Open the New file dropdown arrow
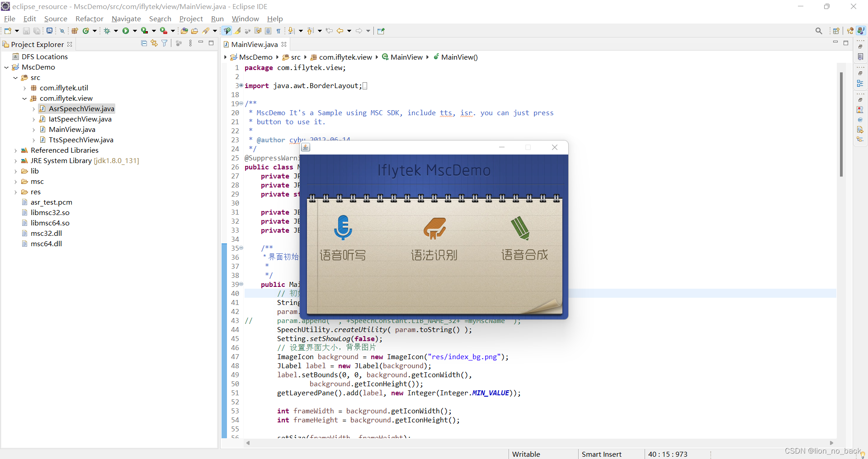 pyautogui.click(x=17, y=31)
